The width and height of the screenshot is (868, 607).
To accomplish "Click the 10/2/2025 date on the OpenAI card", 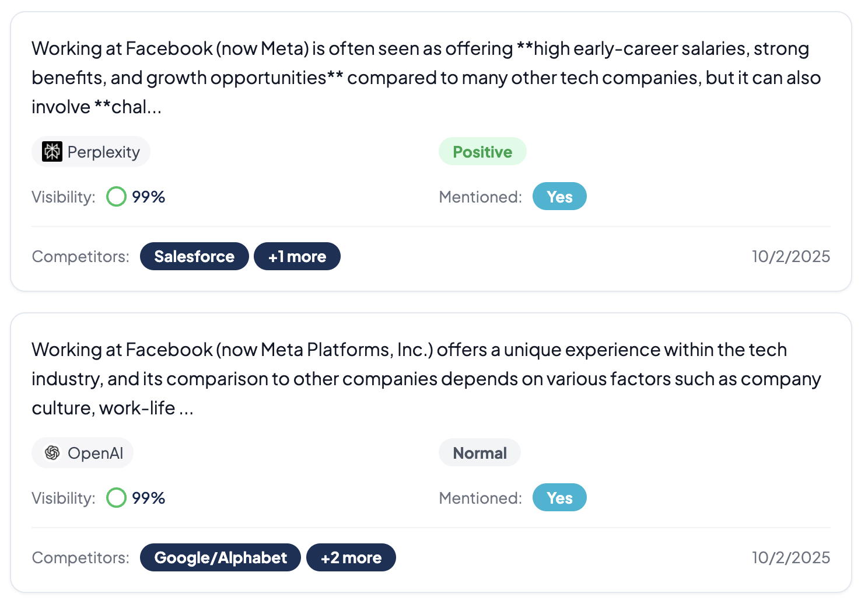I will tap(792, 557).
